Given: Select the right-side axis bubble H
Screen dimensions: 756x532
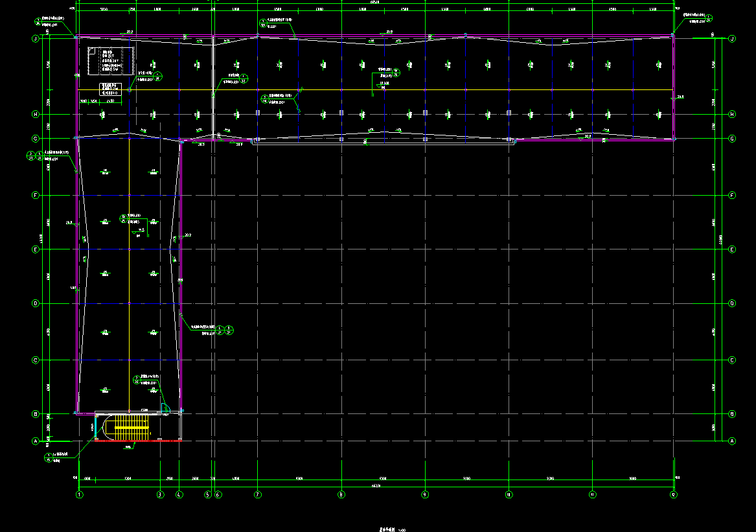Looking at the screenshot, I should coord(732,115).
